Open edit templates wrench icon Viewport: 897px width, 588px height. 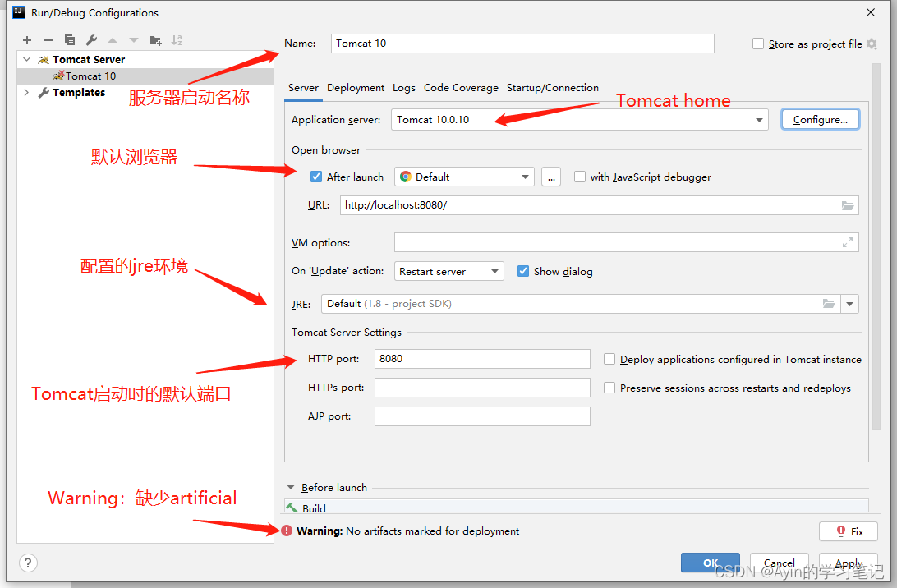tap(91, 40)
